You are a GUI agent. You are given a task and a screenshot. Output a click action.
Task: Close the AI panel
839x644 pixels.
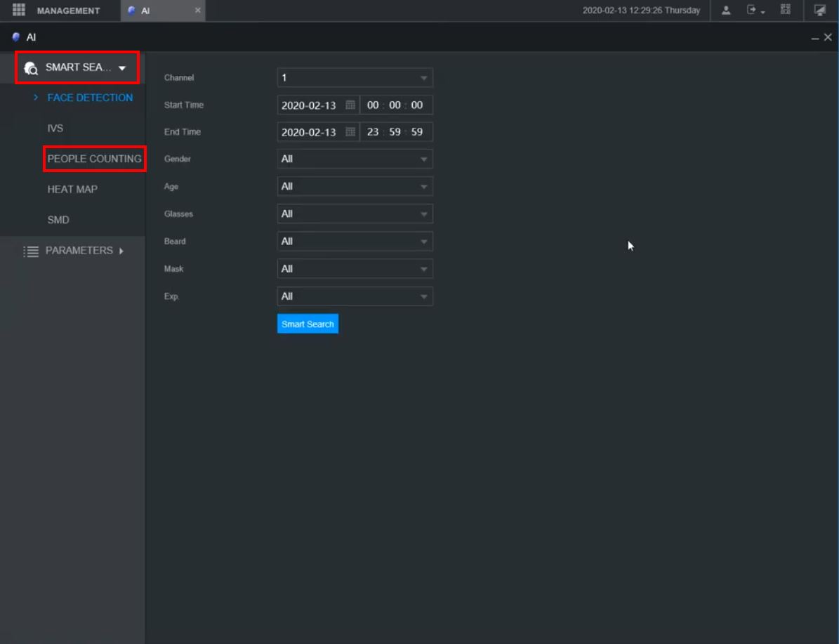click(x=828, y=37)
